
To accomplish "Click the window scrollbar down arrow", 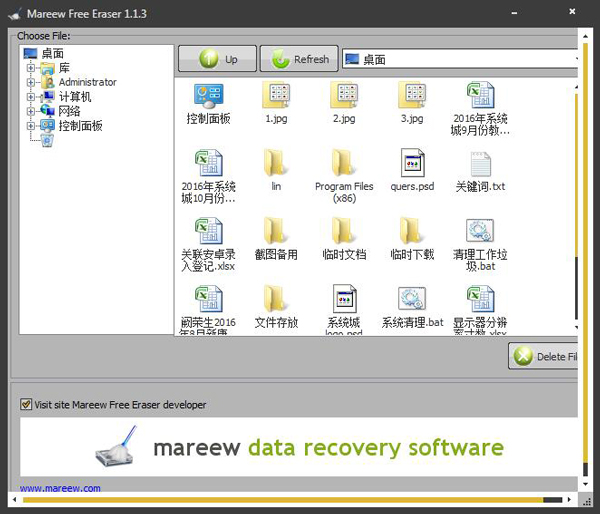I will coord(585,484).
